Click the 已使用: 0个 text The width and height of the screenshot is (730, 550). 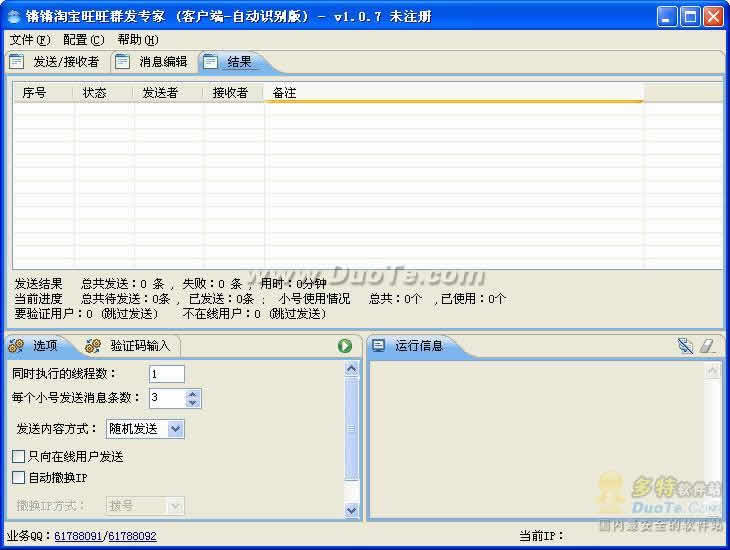(473, 299)
